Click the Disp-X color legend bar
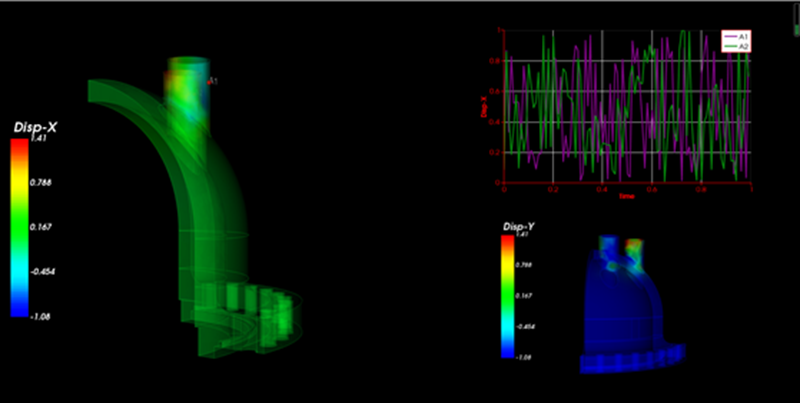Viewport: 800px width, 403px height. coord(19,228)
